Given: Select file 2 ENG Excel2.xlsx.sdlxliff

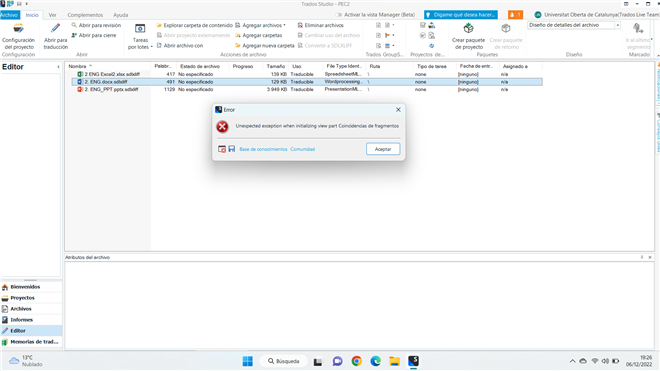Looking at the screenshot, I should point(306,74).
